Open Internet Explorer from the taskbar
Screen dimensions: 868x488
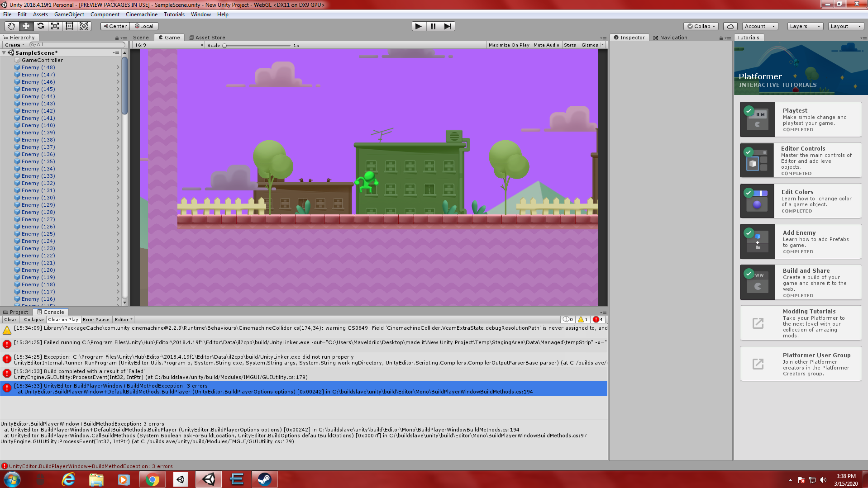tap(68, 479)
